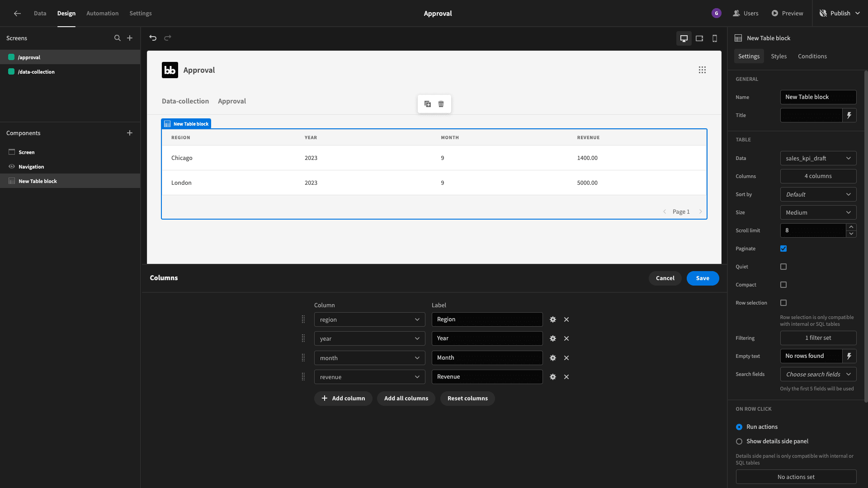Open the Size dropdown
The image size is (868, 488).
coord(818,212)
